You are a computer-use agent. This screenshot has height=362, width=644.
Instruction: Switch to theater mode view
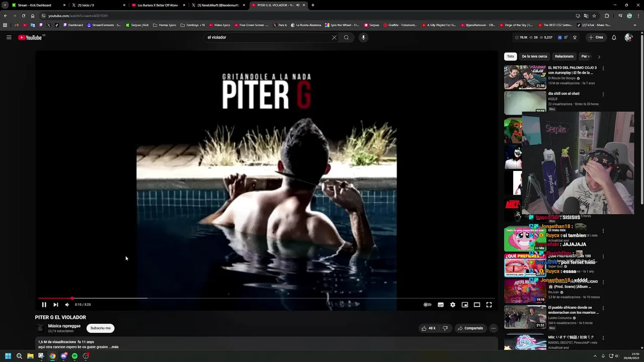pyautogui.click(x=477, y=305)
